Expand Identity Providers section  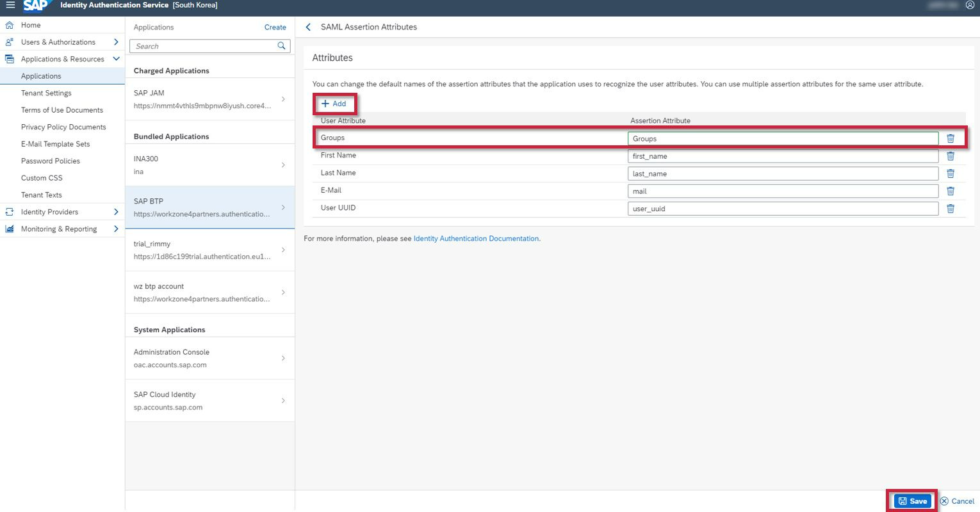(x=116, y=212)
